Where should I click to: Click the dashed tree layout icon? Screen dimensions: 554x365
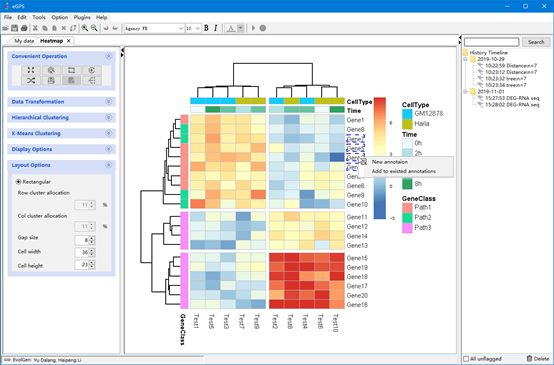pos(92,81)
